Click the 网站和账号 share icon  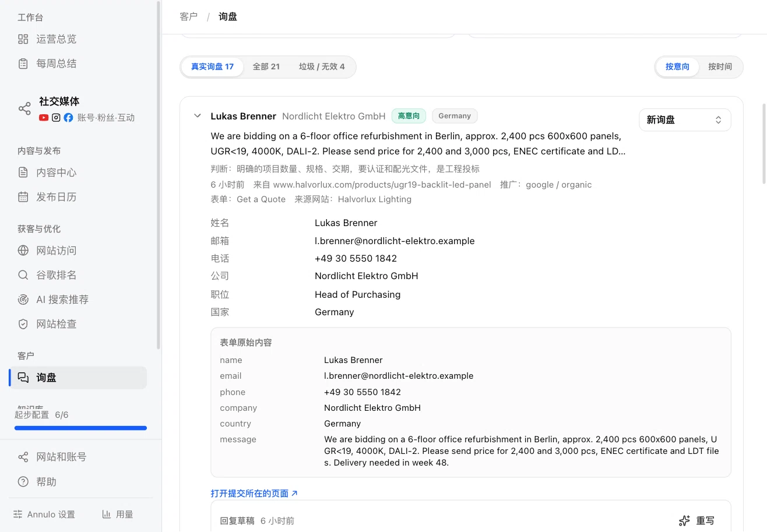23,457
